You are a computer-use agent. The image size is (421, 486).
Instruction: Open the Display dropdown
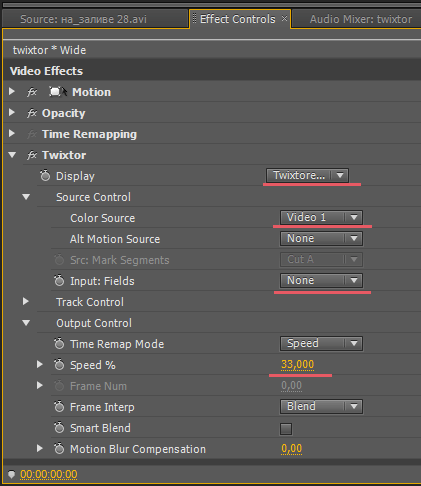307,175
